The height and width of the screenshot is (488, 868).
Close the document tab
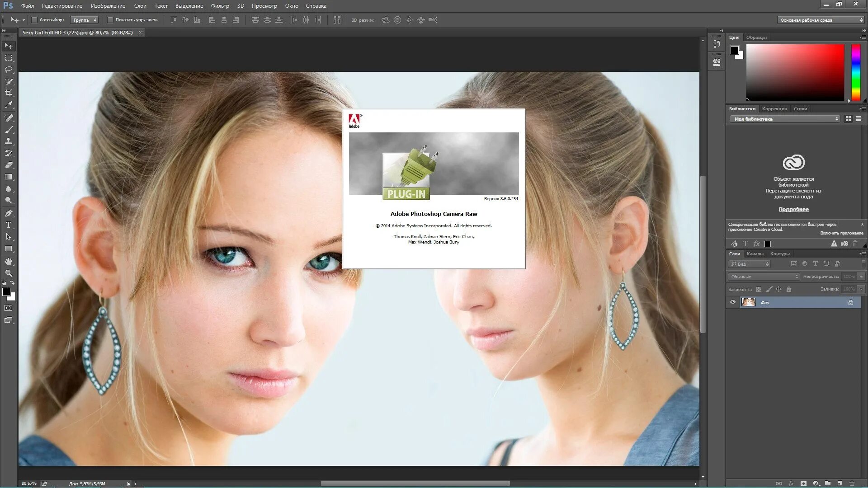tap(140, 33)
